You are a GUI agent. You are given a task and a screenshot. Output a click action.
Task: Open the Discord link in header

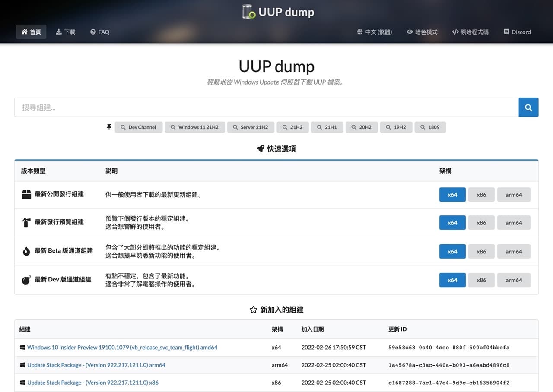coord(517,32)
